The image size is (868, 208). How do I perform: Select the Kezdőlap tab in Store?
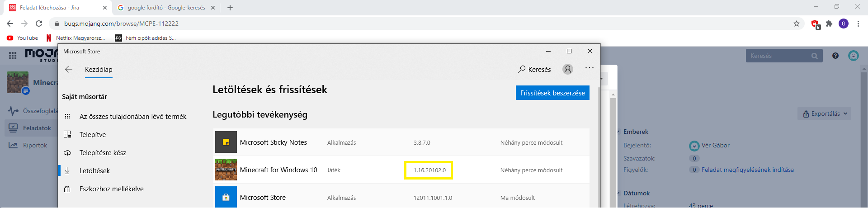99,70
